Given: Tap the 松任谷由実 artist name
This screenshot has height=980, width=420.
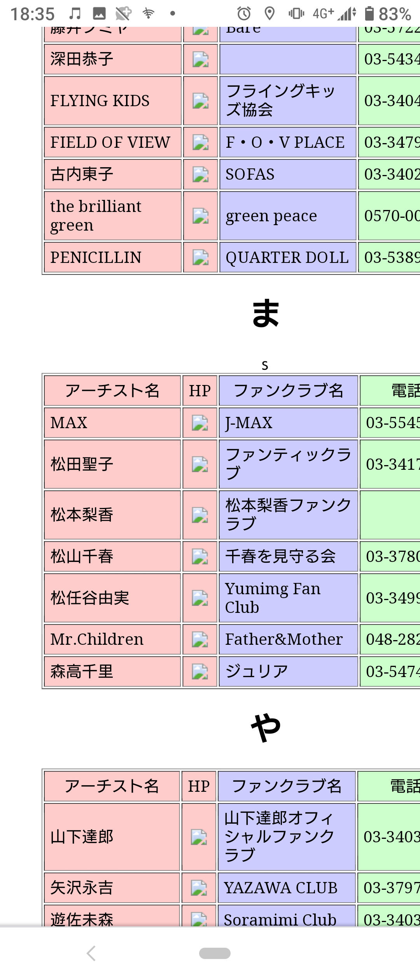Looking at the screenshot, I should pyautogui.click(x=90, y=598).
